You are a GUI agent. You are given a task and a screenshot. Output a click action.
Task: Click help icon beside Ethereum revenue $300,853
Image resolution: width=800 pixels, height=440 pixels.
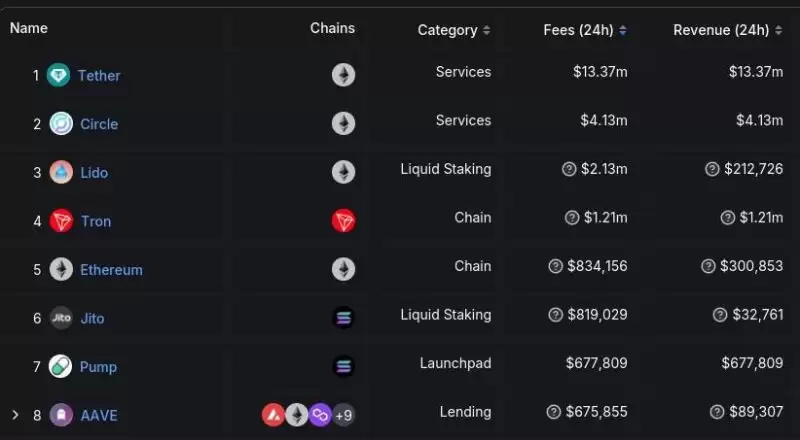710,267
